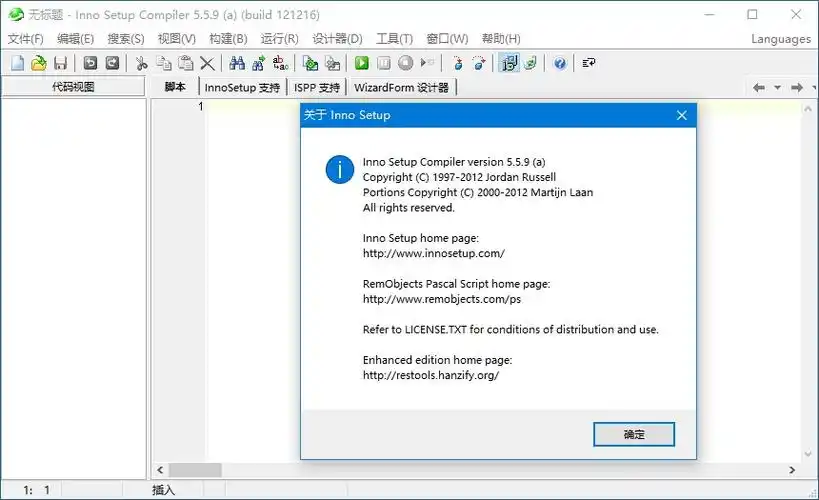Click the New script file icon
Screen dimensions: 819x500
[x=18, y=63]
